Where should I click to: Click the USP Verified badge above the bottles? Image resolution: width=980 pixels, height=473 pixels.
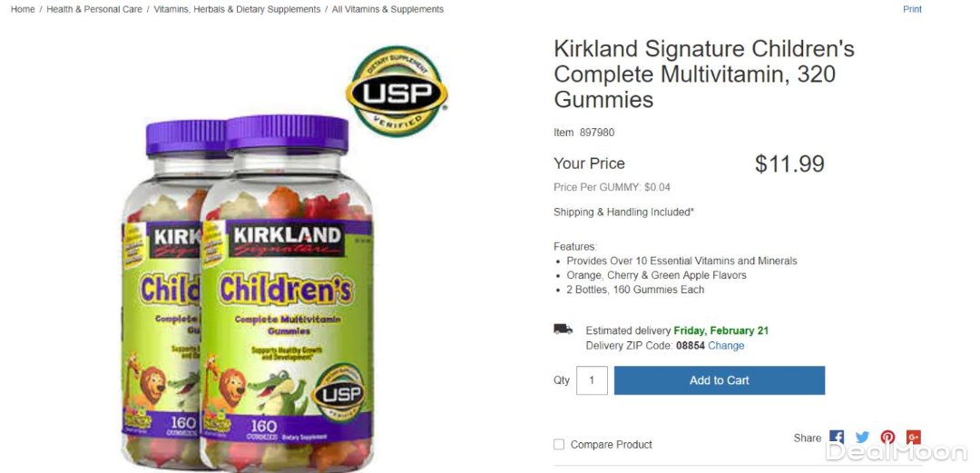[397, 92]
